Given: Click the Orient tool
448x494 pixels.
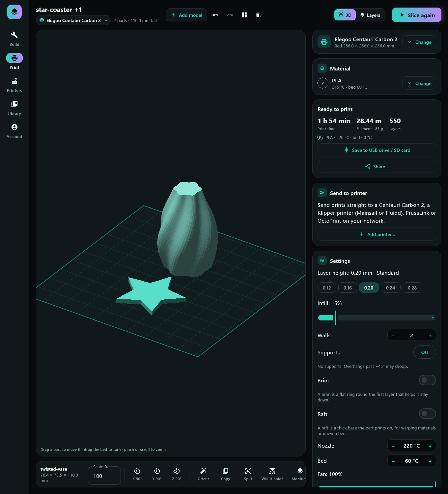Looking at the screenshot, I should [203, 474].
